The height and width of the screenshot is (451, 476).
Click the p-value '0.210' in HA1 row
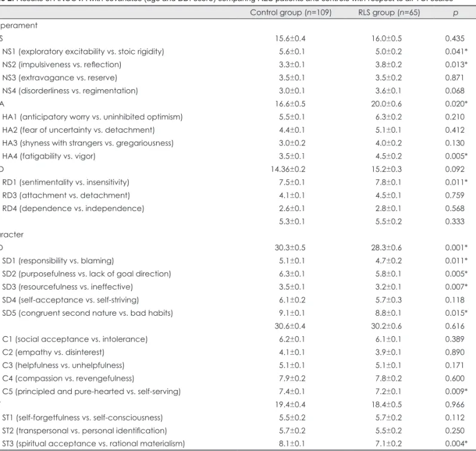tap(454, 117)
